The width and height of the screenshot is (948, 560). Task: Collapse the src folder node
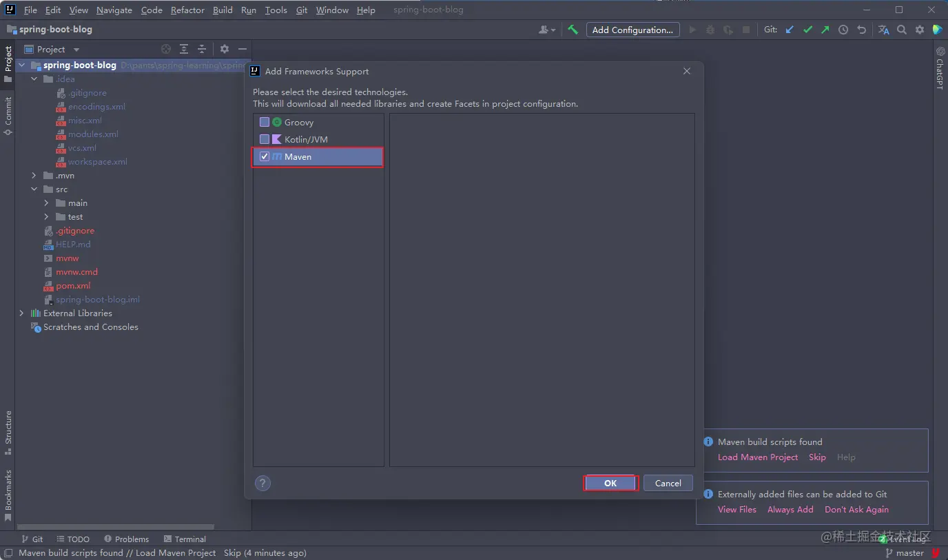click(x=34, y=189)
